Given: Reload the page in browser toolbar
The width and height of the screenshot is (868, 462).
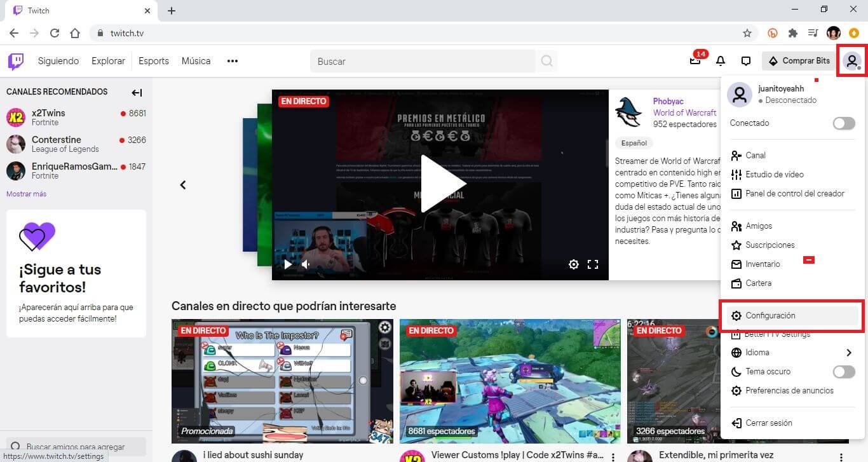Looking at the screenshot, I should tap(55, 33).
